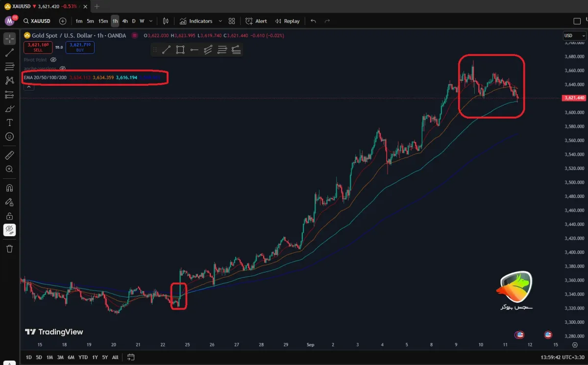This screenshot has width=588, height=365.
Task: Open the XAUUSD symbol search
Action: [37, 21]
